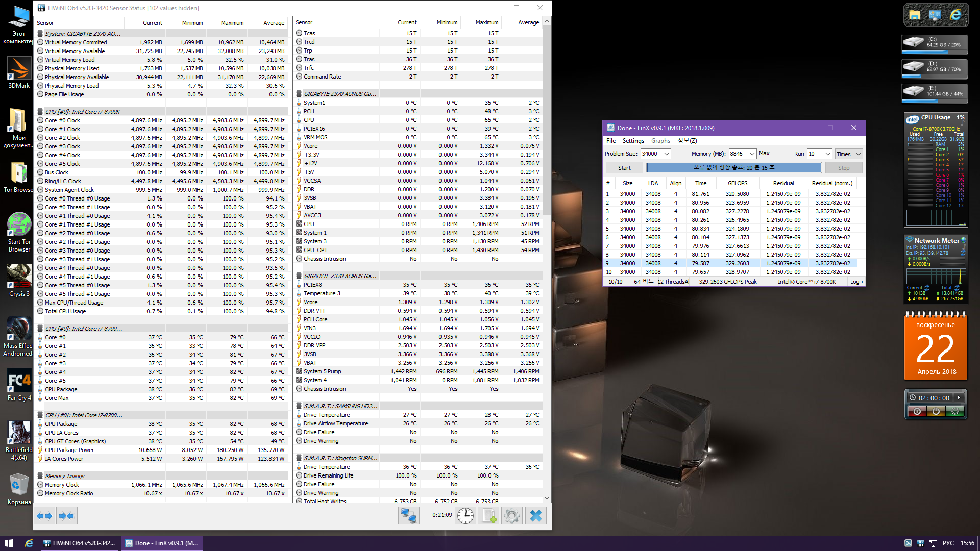980x551 pixels.
Task: Open the Problem Size dropdown
Action: point(667,154)
